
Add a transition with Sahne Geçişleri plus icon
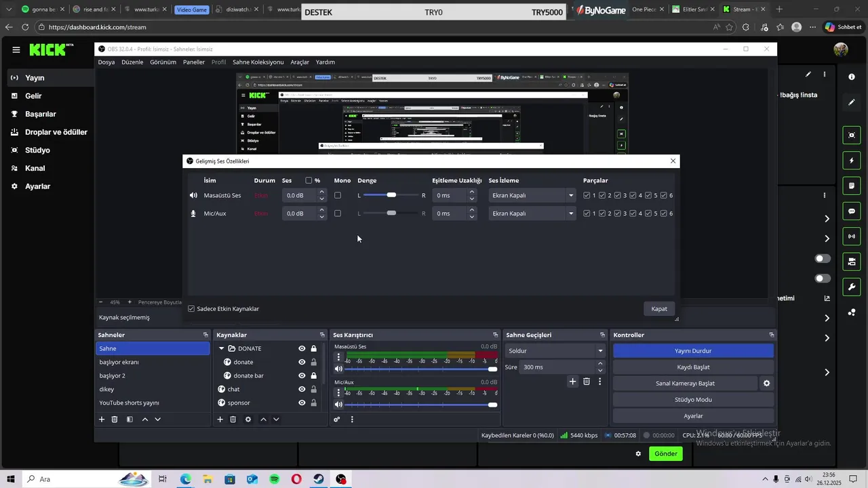pos(572,382)
